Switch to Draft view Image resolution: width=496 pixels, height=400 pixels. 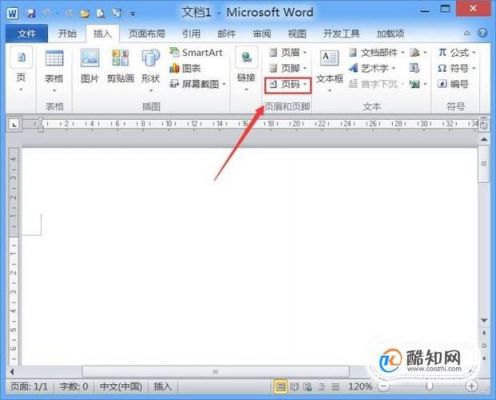(335, 387)
